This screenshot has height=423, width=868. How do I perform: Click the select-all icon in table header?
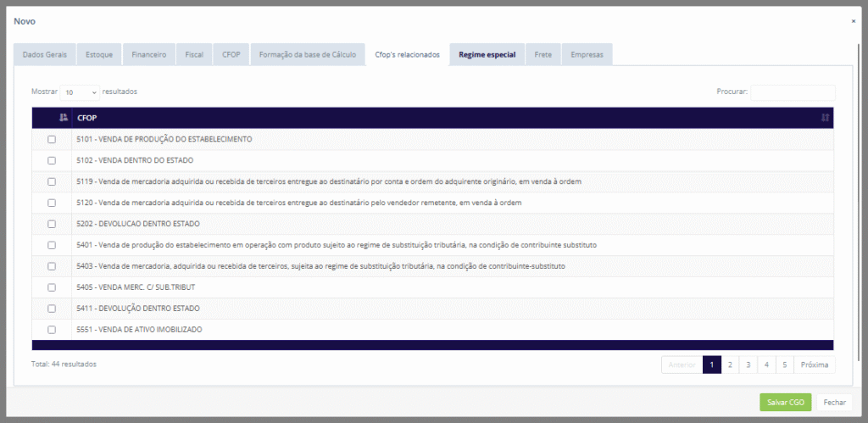[64, 118]
